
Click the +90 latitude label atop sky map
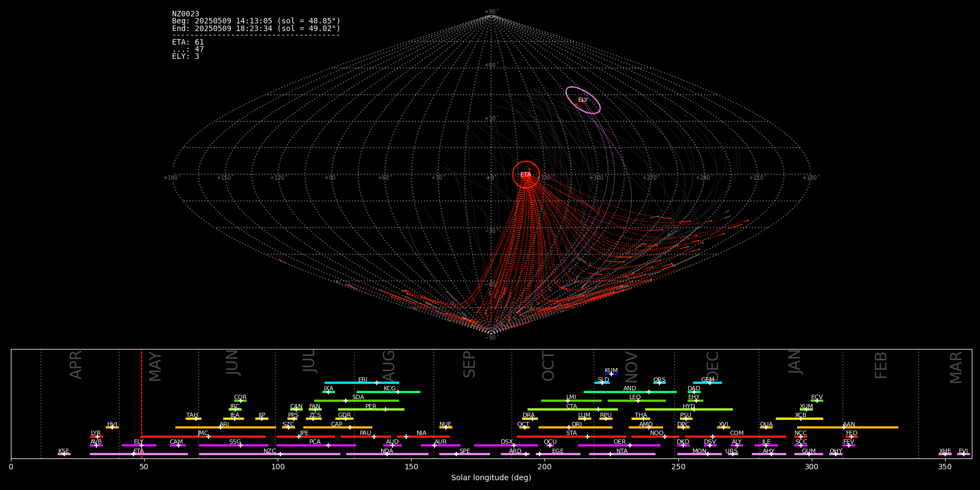coord(491,12)
